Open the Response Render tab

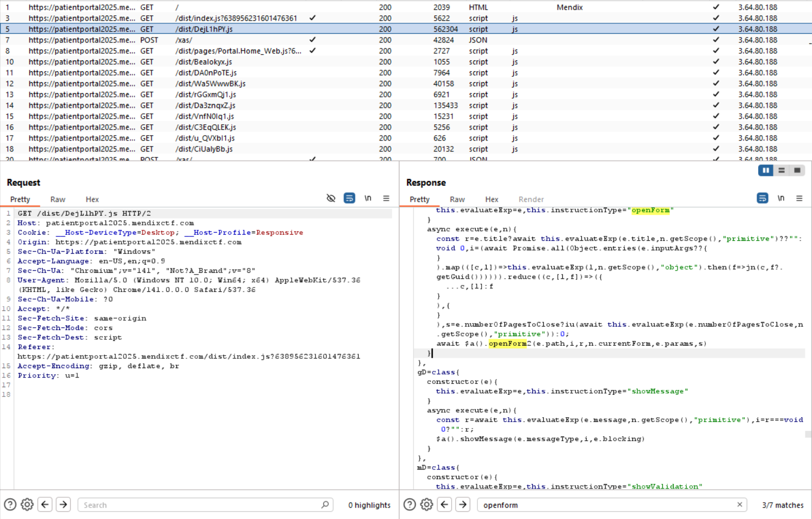[x=531, y=199]
